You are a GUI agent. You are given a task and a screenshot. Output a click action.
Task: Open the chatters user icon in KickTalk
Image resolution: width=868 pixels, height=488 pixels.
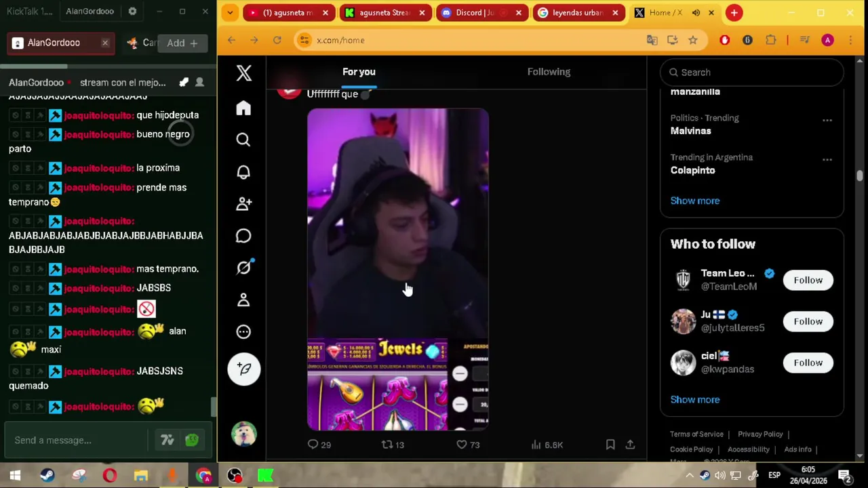[199, 82]
